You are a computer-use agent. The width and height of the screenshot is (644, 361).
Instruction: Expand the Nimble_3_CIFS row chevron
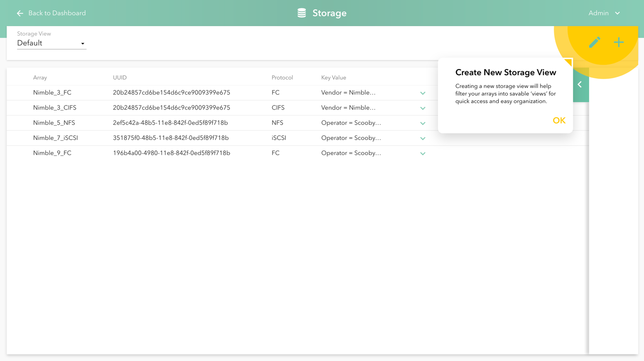(x=423, y=108)
